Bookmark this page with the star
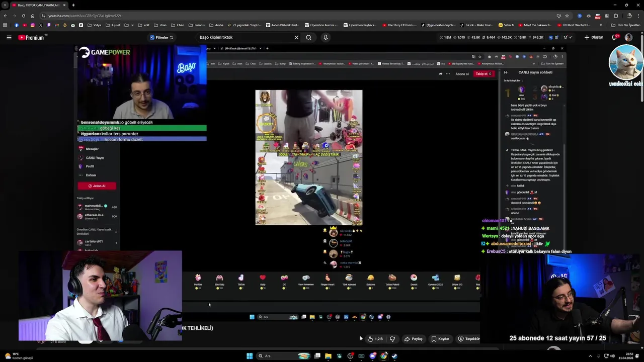This screenshot has height=362, width=644. click(x=567, y=16)
